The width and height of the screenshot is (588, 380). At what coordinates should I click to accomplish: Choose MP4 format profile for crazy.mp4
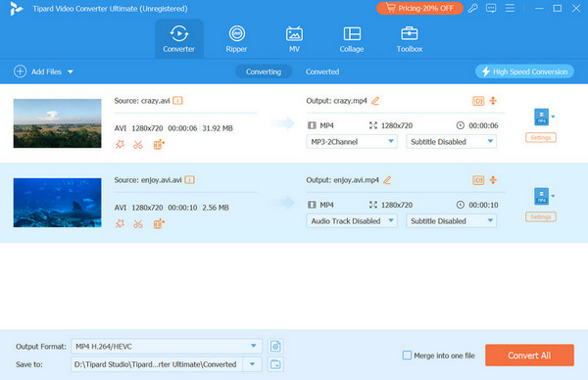tap(544, 117)
